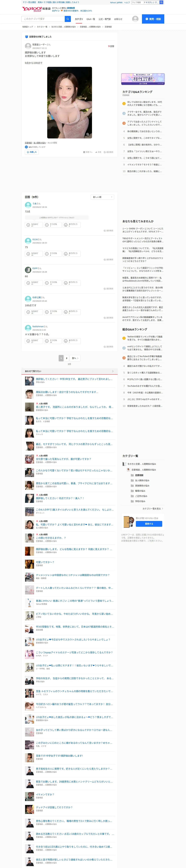Click the blue category search magnifier button
The height and width of the screenshot is (868, 186).
tap(68, 19)
